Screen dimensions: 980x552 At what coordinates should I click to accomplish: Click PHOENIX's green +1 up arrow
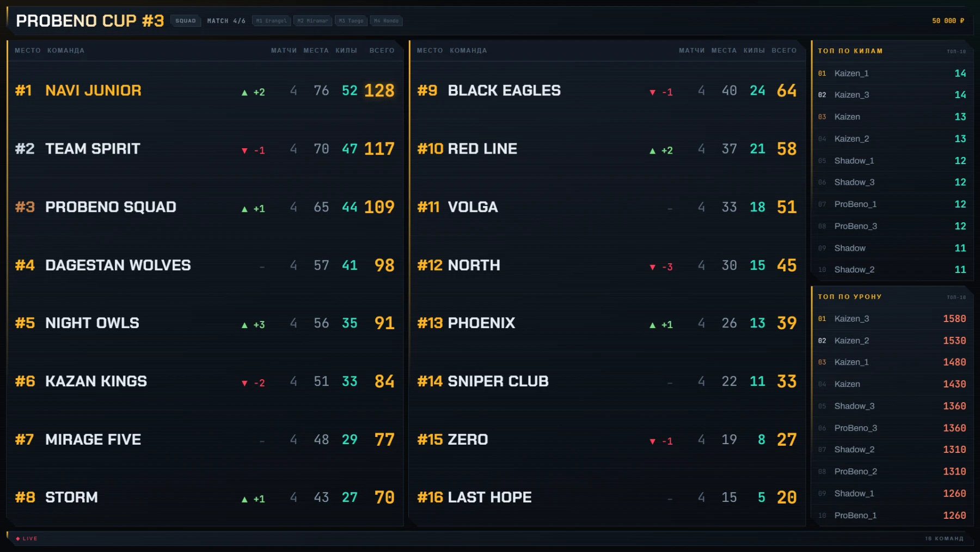pos(652,325)
